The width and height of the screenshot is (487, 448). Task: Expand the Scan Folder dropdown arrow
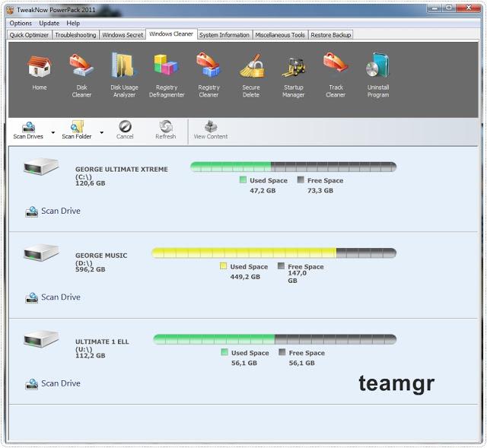coord(101,132)
